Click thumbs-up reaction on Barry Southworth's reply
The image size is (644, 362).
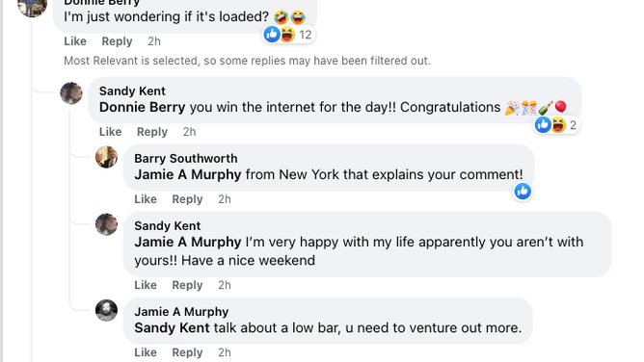pyautogui.click(x=523, y=191)
